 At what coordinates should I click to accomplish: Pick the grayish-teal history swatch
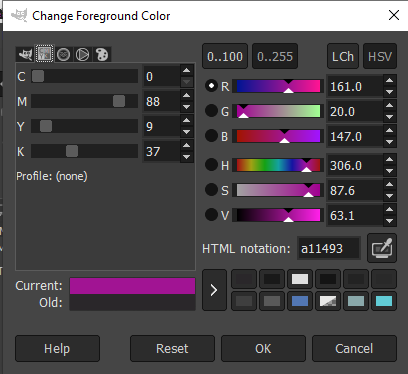click(356, 301)
